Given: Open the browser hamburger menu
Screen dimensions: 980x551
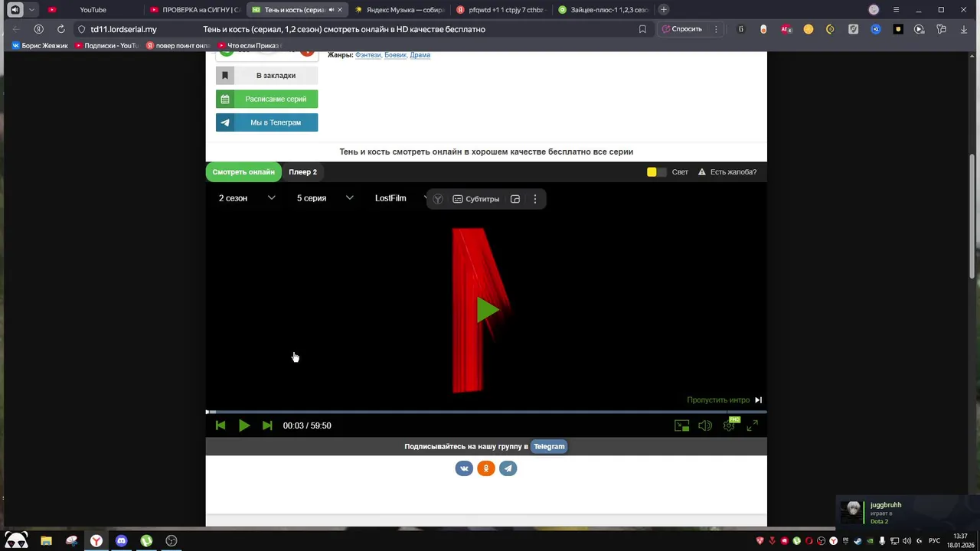Looking at the screenshot, I should (x=896, y=10).
